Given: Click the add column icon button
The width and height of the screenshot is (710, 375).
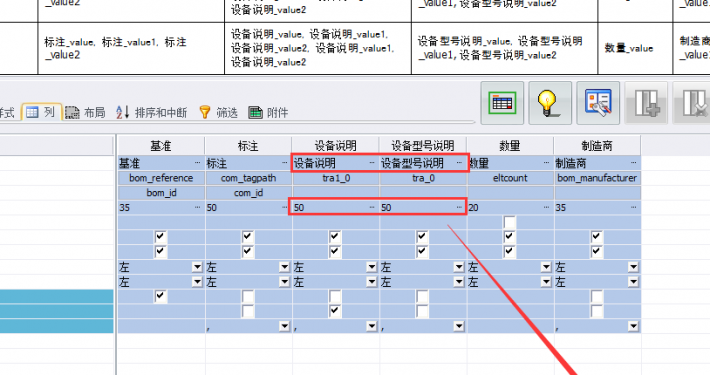Looking at the screenshot, I should click(x=646, y=103).
